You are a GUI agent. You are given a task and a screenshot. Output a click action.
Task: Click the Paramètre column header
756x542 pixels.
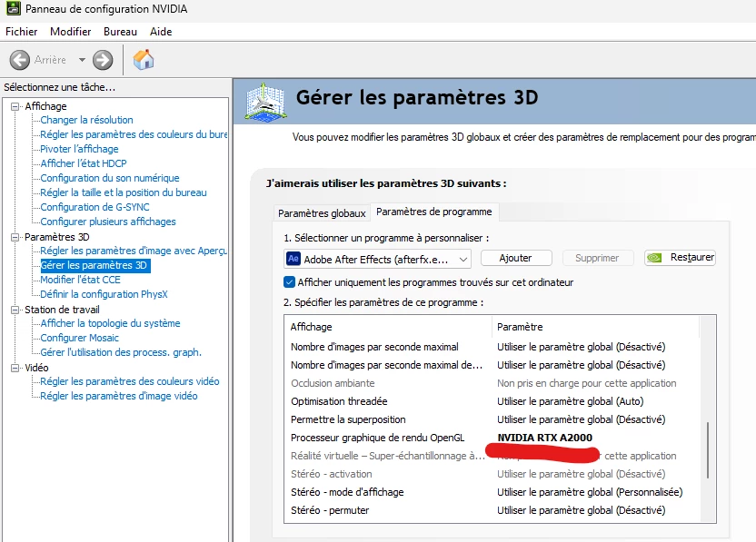point(595,327)
